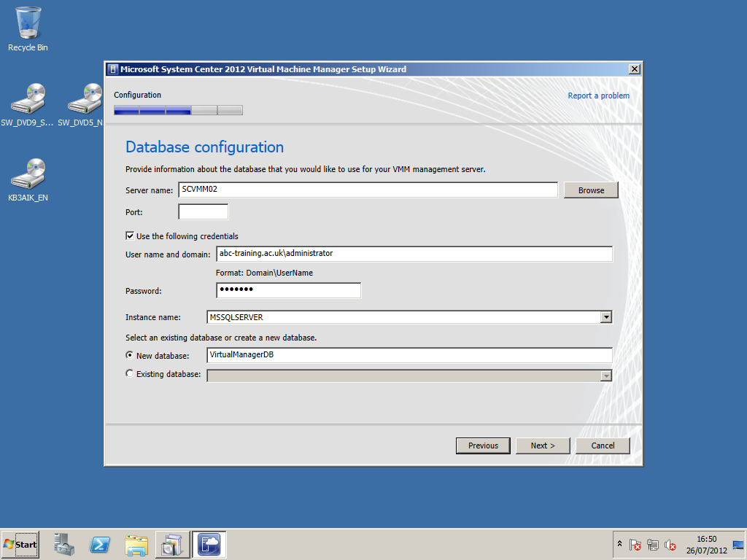Click the Database configuration heading
Viewport: 747px width, 560px height.
point(204,147)
